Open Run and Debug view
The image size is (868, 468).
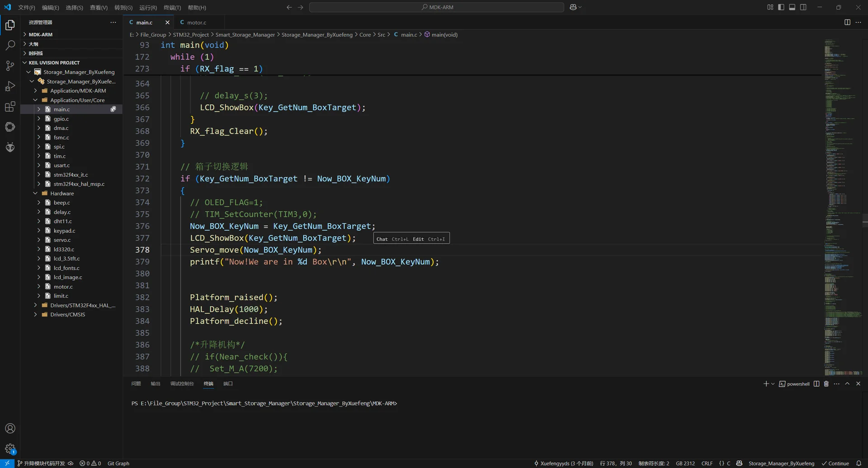pyautogui.click(x=10, y=86)
